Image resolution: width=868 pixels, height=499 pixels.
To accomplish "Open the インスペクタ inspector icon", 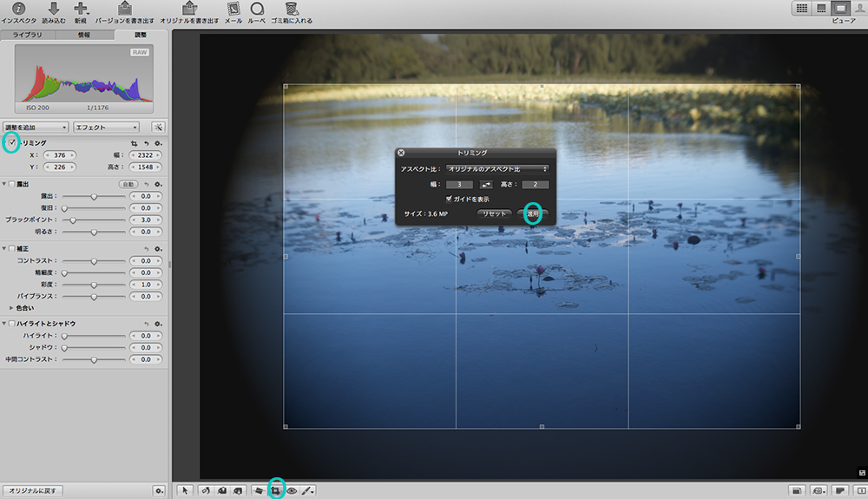I will point(18,9).
